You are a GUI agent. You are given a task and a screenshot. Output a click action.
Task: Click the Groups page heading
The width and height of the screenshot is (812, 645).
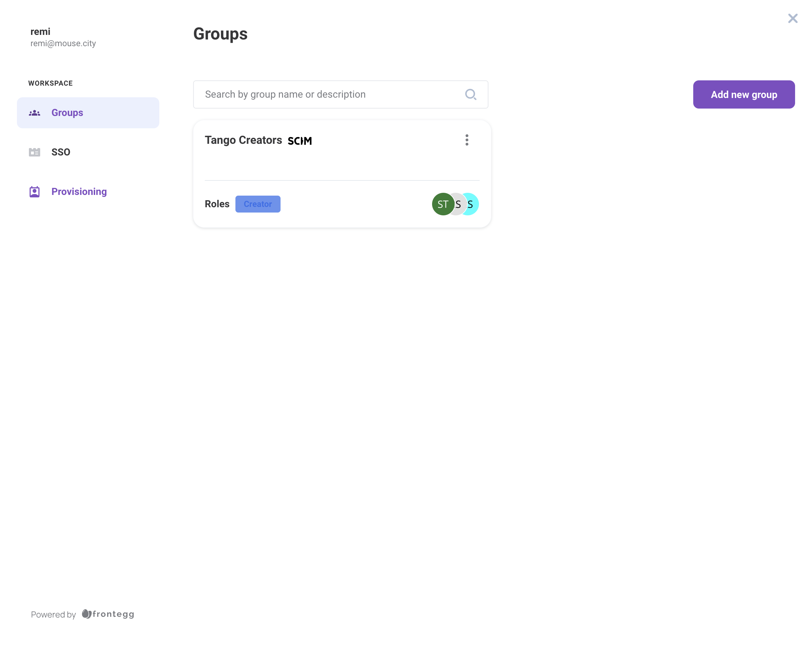[220, 34]
